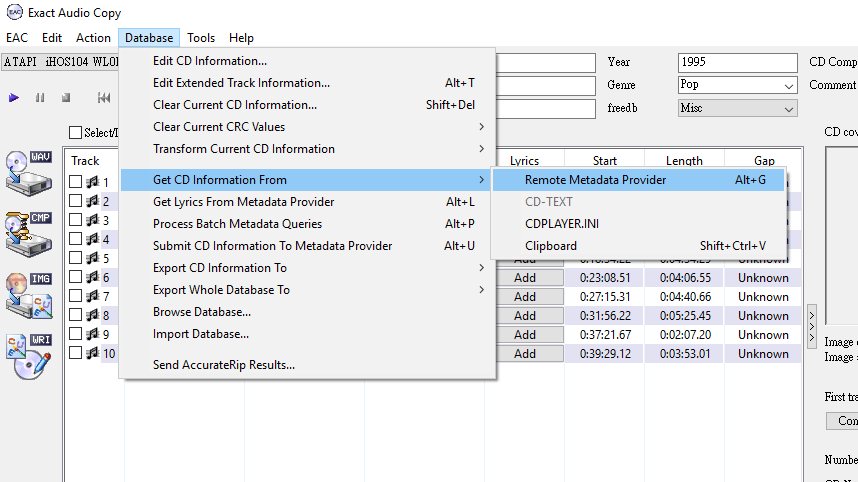The height and width of the screenshot is (482, 858).
Task: Click the music note icon for track 5
Action: coord(92,258)
